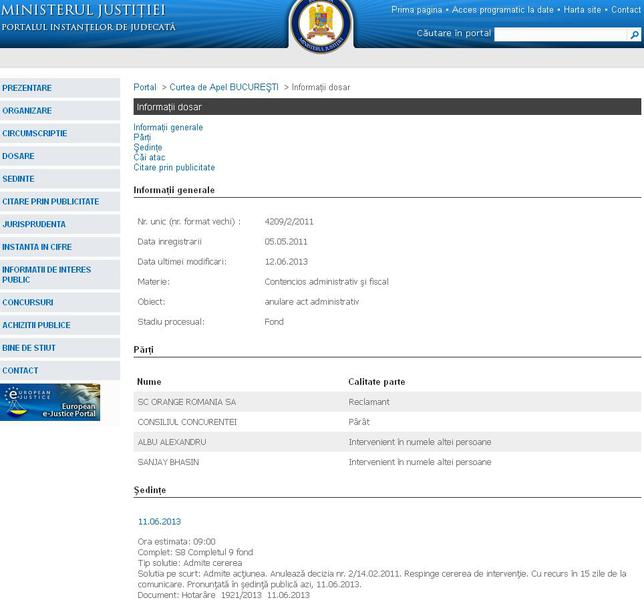The width and height of the screenshot is (644, 600).
Task: Click the Ministerul Justiției emblem logo
Action: pyautogui.click(x=320, y=24)
